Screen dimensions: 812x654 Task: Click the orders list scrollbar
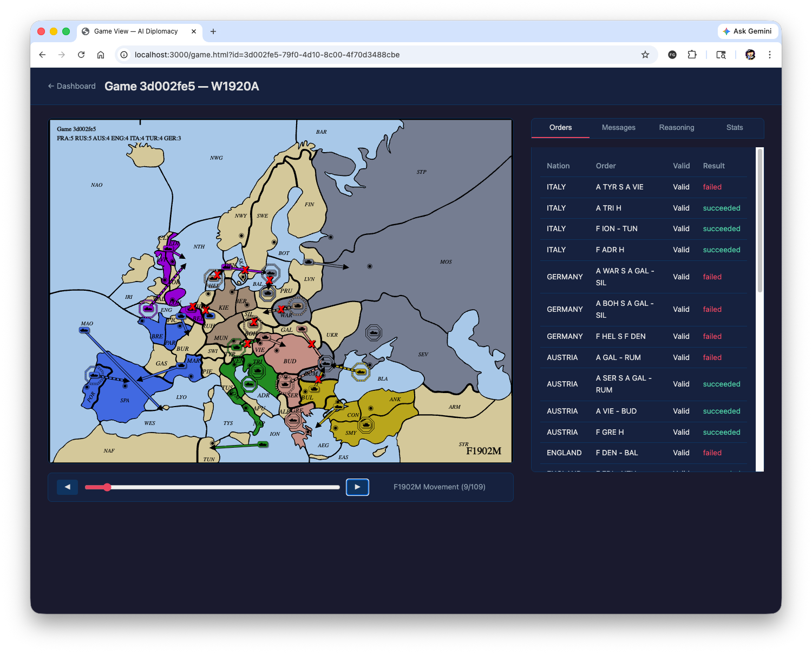pos(759,221)
